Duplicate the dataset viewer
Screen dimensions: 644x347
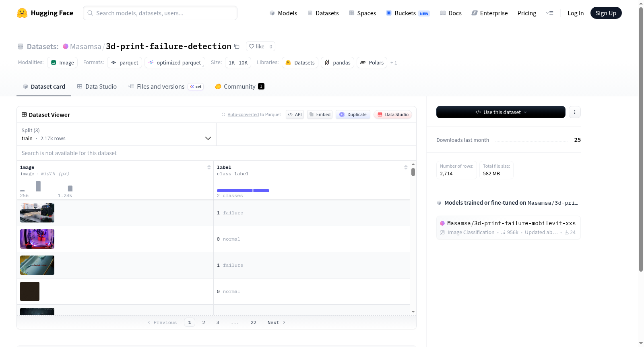click(x=353, y=114)
